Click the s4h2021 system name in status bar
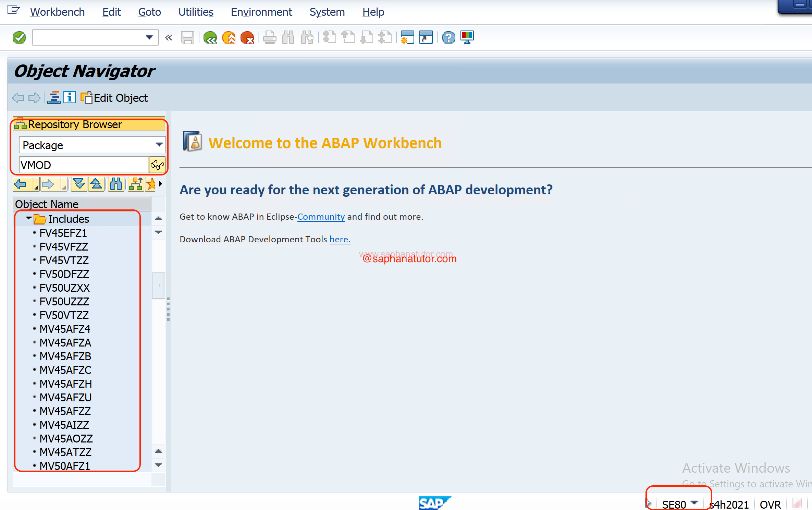 (x=729, y=504)
